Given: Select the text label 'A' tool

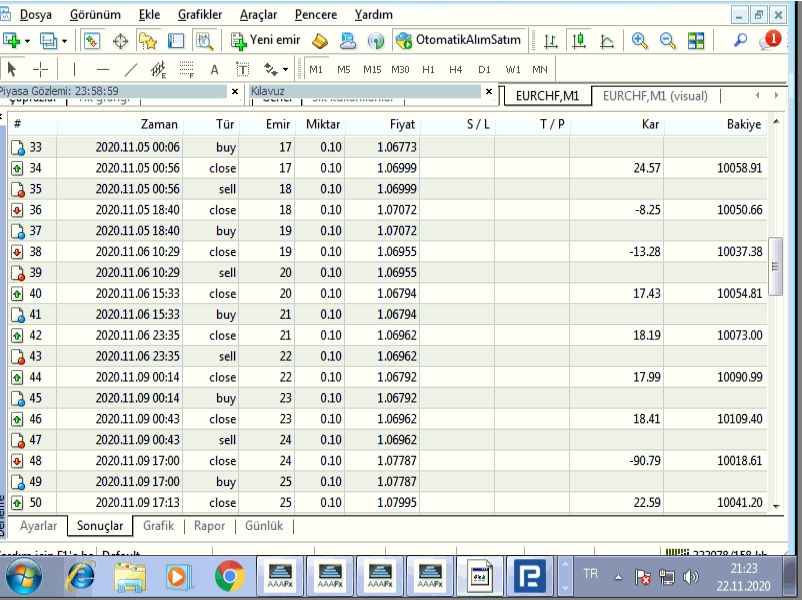Looking at the screenshot, I should [x=214, y=70].
